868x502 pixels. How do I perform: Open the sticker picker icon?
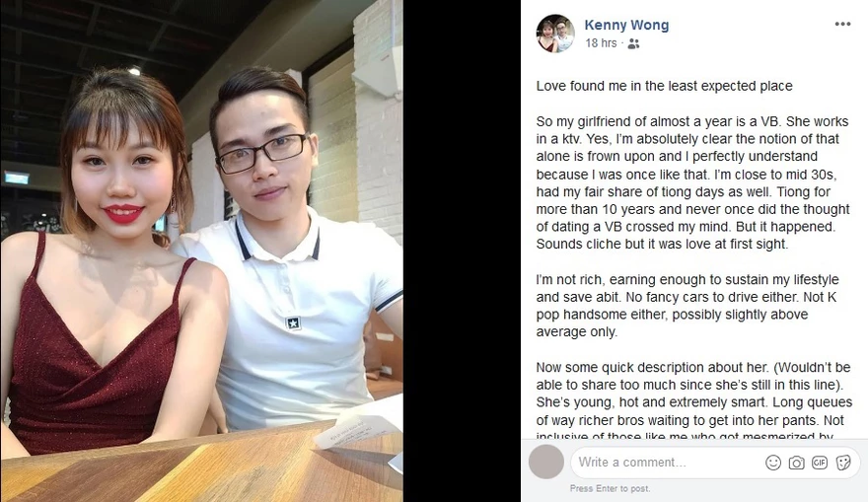point(843,463)
